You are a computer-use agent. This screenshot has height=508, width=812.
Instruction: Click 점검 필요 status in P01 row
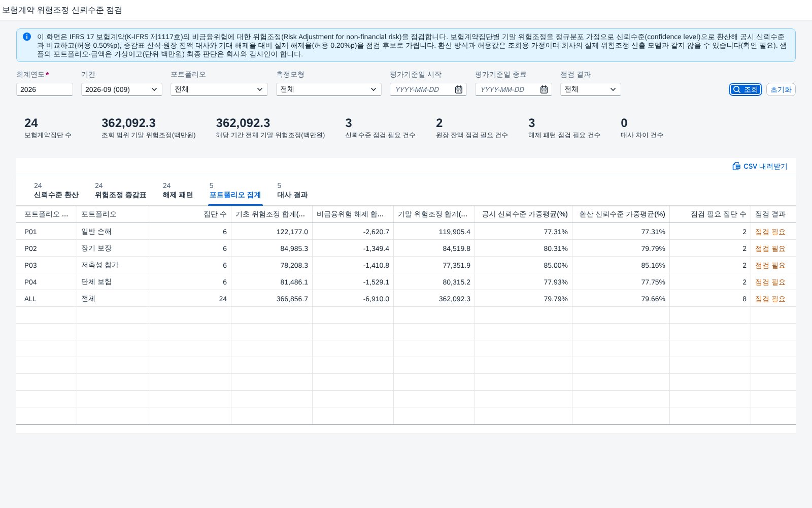click(x=770, y=232)
